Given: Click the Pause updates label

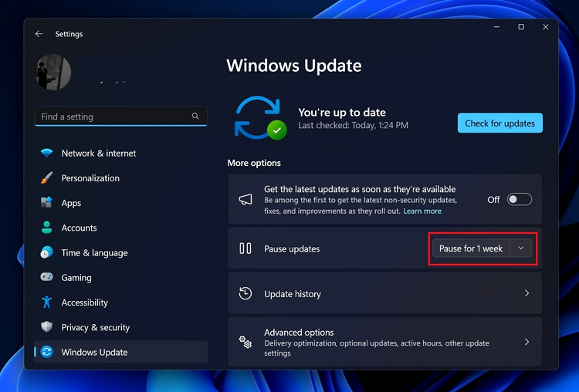Looking at the screenshot, I should point(292,248).
